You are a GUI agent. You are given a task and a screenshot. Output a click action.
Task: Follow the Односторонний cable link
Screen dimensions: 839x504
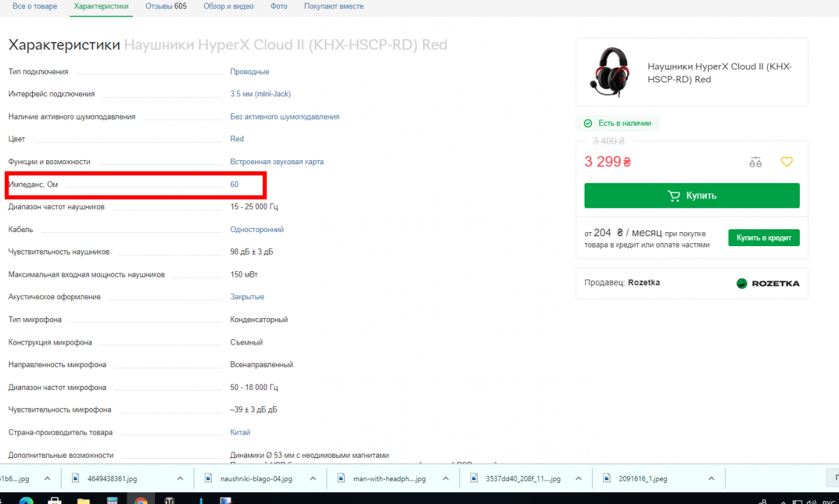pos(257,230)
